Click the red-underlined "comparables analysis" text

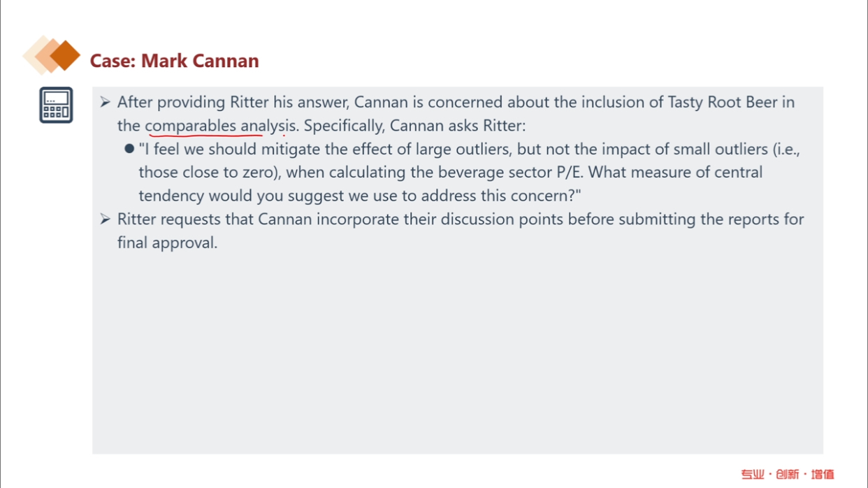tap(217, 126)
